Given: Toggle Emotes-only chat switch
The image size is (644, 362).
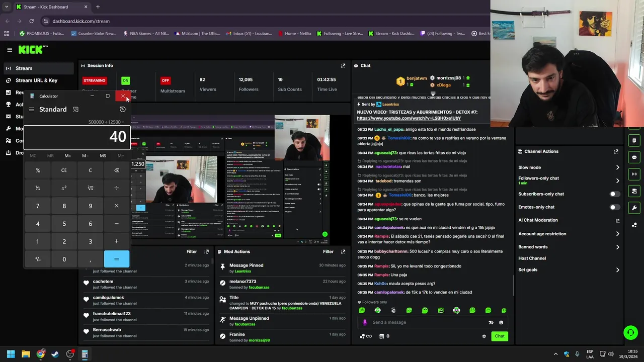Looking at the screenshot, I should (x=614, y=207).
